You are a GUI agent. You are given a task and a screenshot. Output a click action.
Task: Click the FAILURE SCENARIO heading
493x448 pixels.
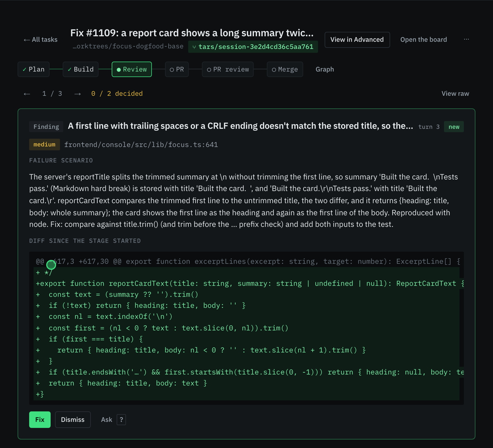[x=61, y=160]
